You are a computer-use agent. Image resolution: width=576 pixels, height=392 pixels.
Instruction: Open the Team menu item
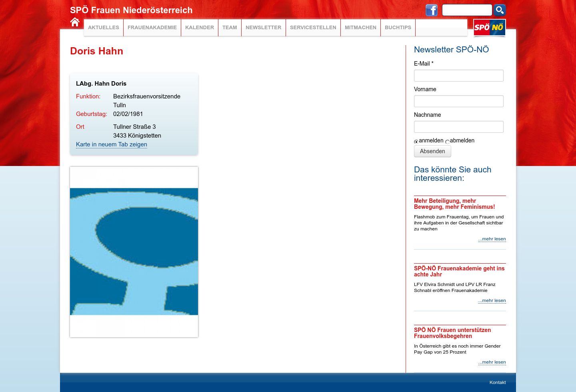pyautogui.click(x=230, y=28)
